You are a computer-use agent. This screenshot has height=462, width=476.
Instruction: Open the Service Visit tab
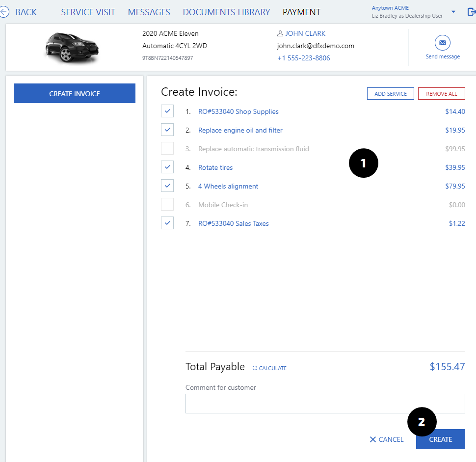pos(88,12)
